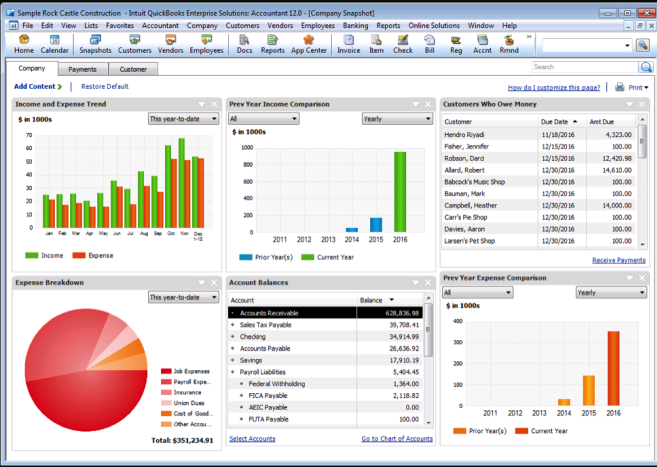This screenshot has height=467, width=657.
Task: Click the Bill toolbar icon
Action: tap(429, 44)
